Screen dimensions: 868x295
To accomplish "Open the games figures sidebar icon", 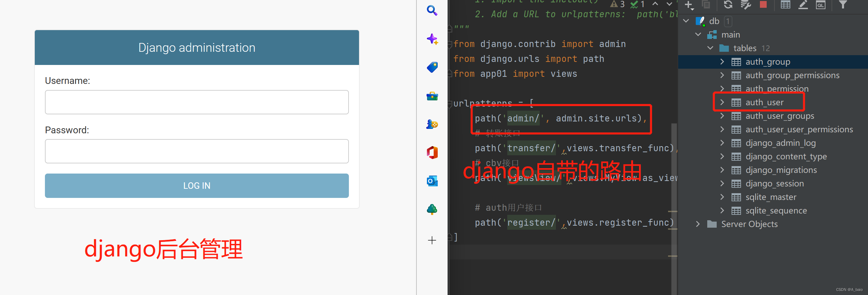I will (432, 124).
